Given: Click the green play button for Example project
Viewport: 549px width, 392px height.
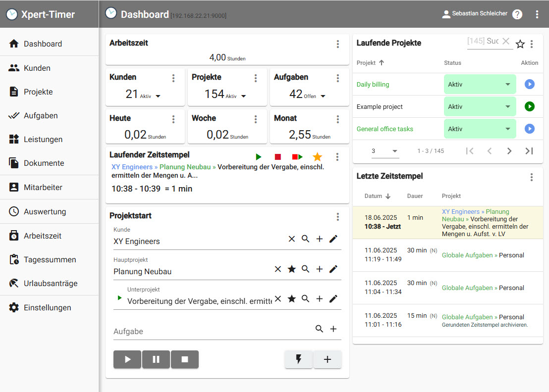Looking at the screenshot, I should [529, 106].
